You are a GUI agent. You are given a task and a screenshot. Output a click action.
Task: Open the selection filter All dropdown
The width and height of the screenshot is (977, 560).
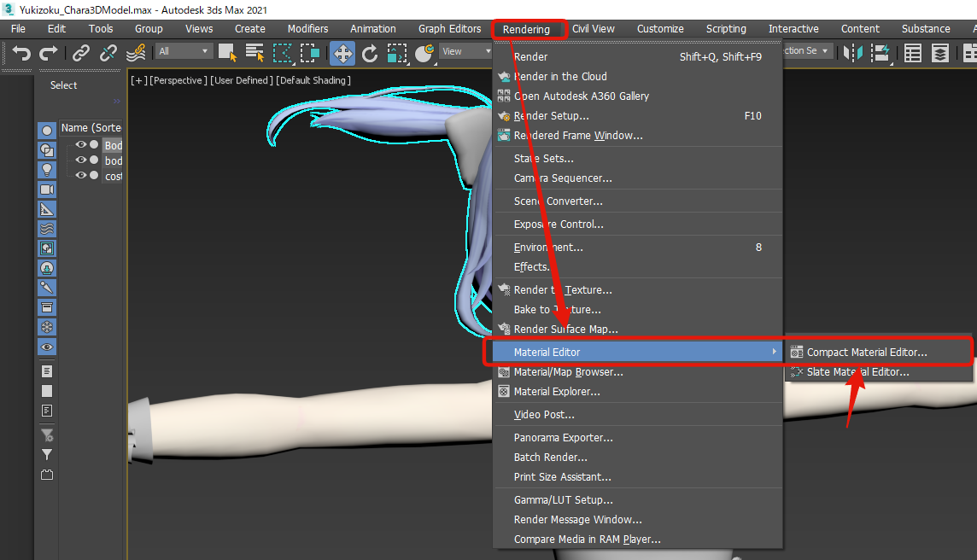pos(183,51)
